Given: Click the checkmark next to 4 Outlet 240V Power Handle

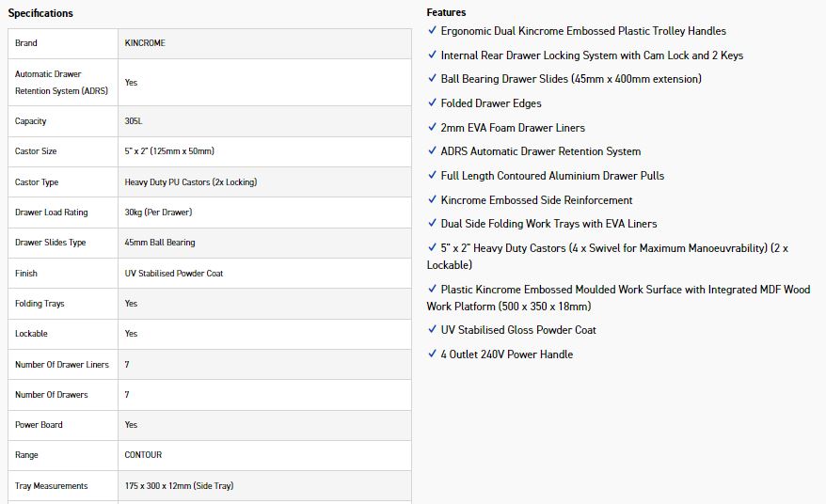Looking at the screenshot, I should coord(432,354).
